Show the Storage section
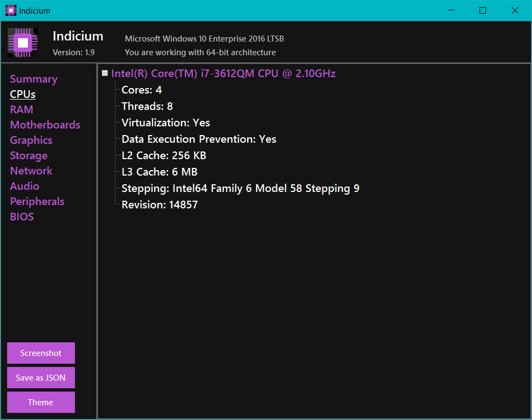 pos(29,156)
